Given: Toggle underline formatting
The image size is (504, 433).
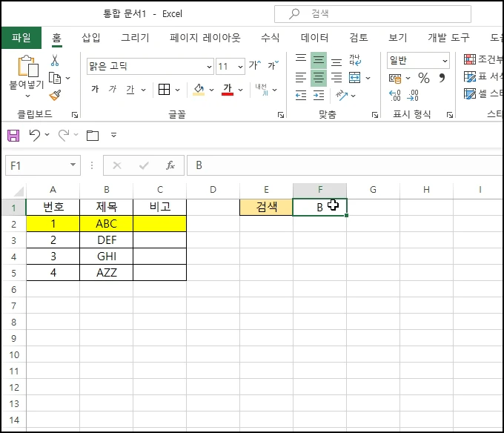Looking at the screenshot, I should tap(130, 90).
